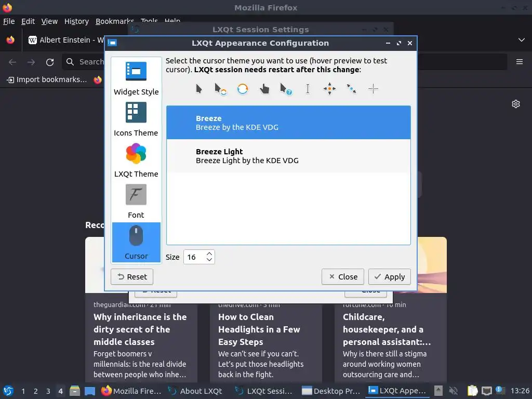Open Firefox History menu
This screenshot has width=532, height=399.
(x=77, y=21)
